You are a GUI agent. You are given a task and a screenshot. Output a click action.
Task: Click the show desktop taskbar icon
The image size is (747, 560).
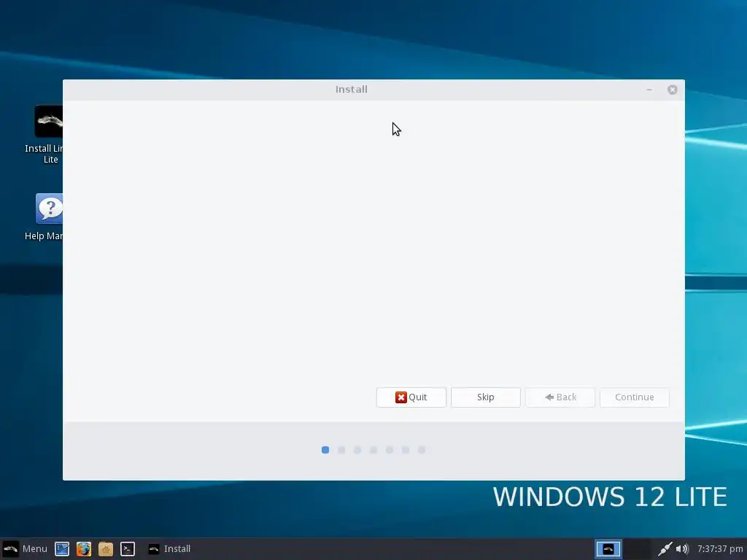click(x=62, y=549)
